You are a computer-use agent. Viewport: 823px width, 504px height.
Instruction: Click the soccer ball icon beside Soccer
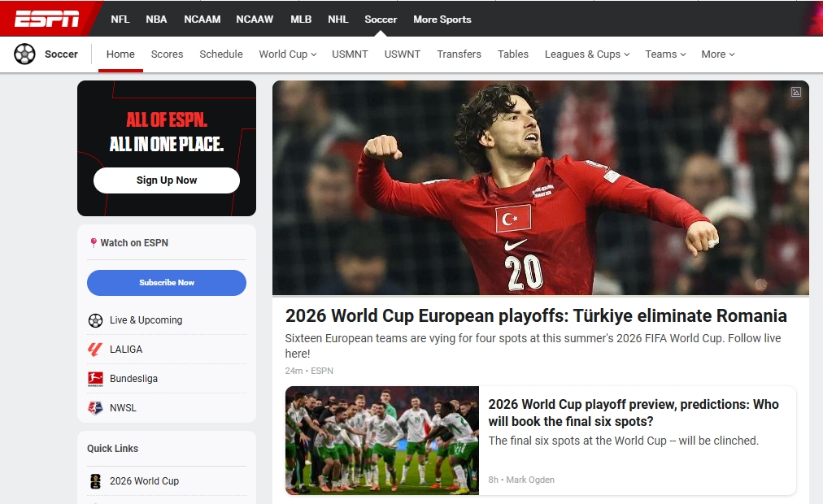24,54
